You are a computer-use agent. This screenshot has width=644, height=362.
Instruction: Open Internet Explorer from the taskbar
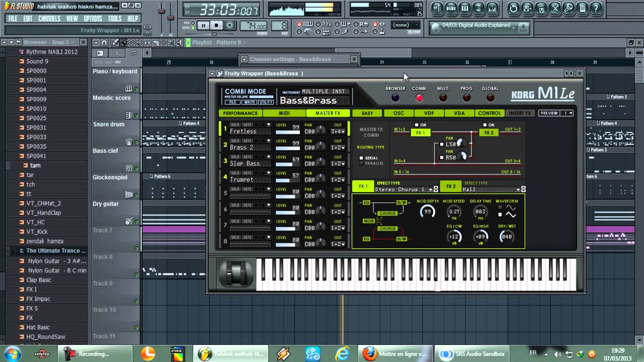tap(343, 353)
